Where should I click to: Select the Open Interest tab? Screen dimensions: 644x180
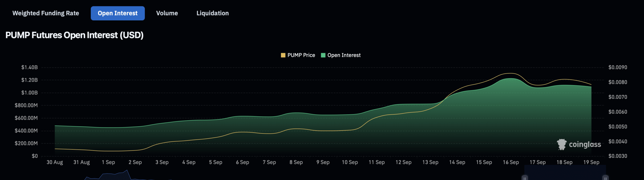click(117, 13)
